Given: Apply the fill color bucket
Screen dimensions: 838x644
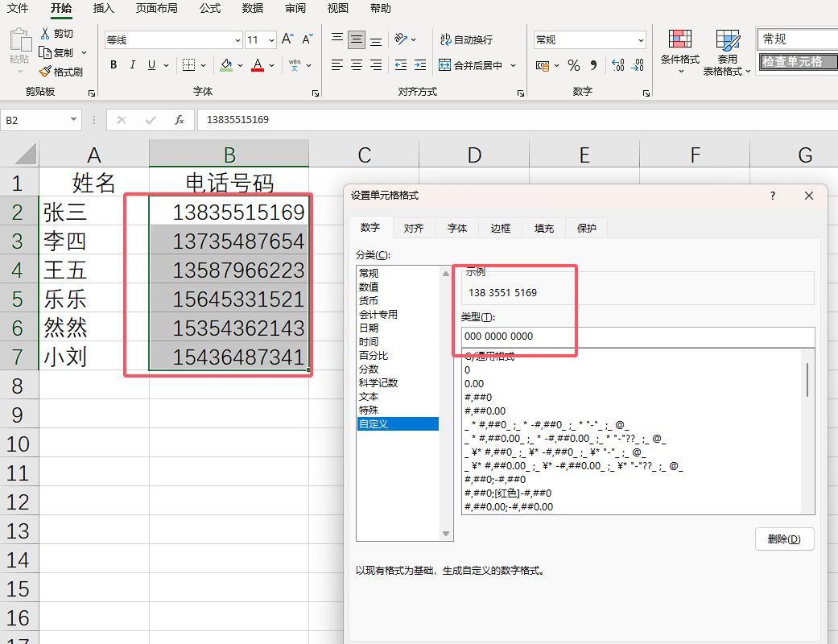Looking at the screenshot, I should pyautogui.click(x=226, y=65).
